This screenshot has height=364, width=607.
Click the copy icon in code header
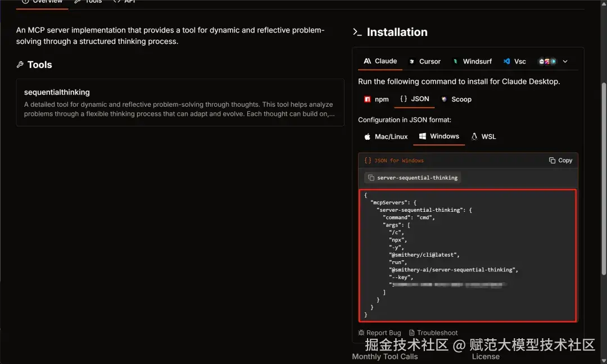click(x=552, y=160)
